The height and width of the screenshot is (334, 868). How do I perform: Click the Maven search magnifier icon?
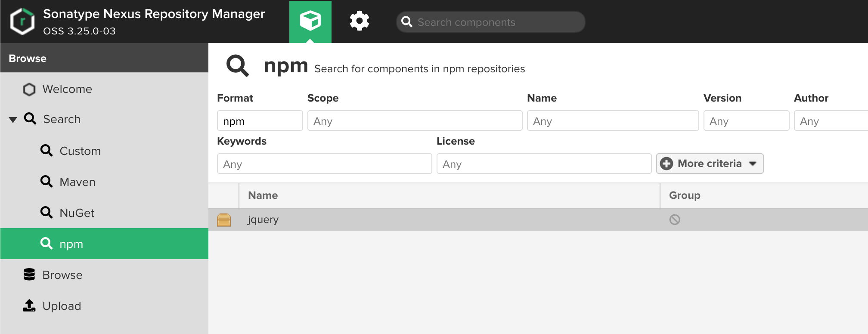pos(46,181)
